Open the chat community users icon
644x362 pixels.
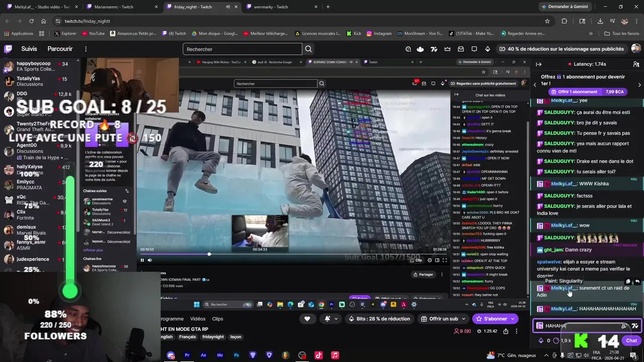(x=636, y=64)
